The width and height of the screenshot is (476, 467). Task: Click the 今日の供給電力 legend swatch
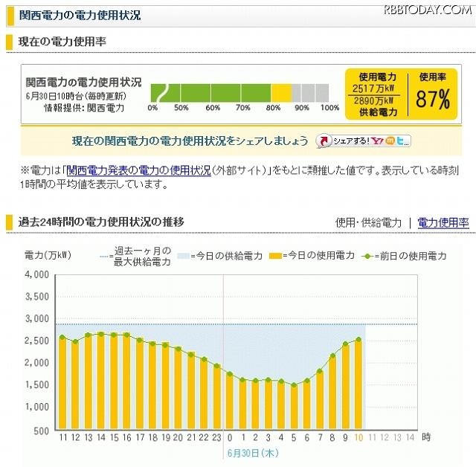[184, 256]
